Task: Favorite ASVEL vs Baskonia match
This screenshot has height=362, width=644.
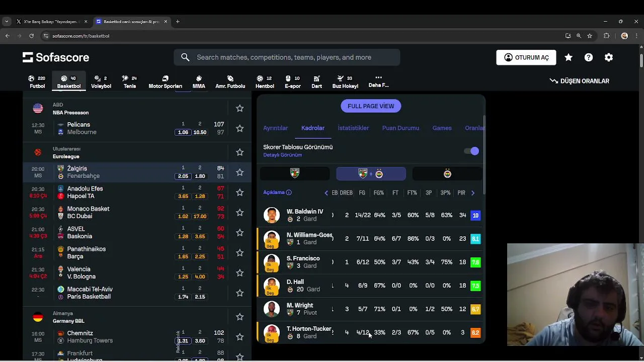Action: tap(239, 233)
